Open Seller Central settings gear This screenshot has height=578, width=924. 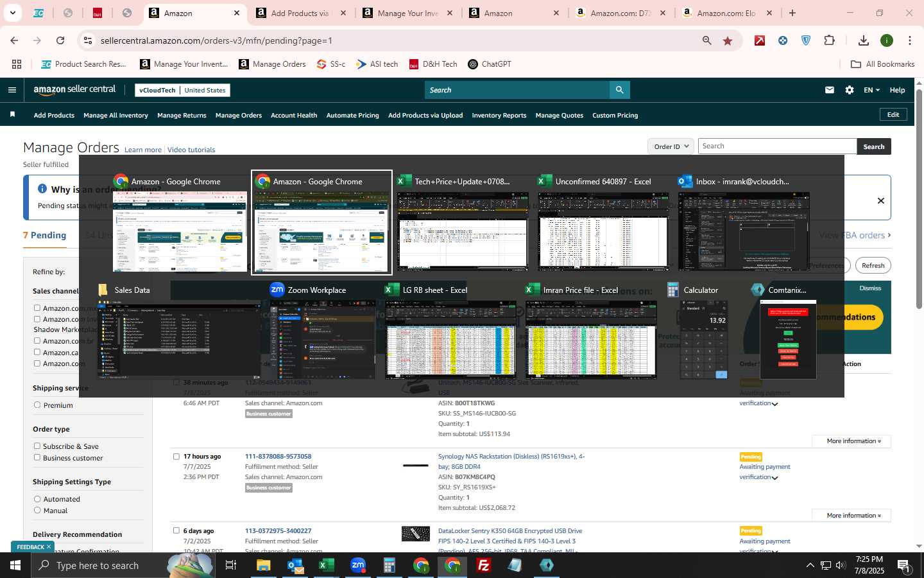pyautogui.click(x=850, y=90)
